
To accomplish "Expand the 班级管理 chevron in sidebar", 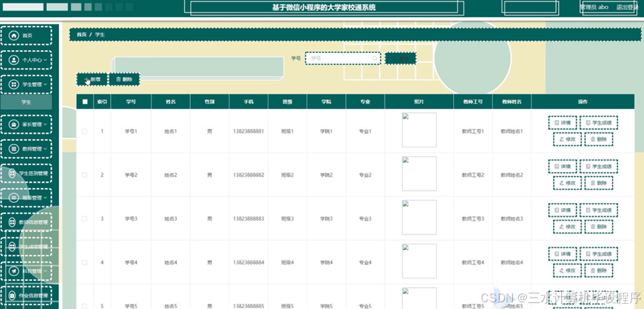I will pyautogui.click(x=45, y=198).
